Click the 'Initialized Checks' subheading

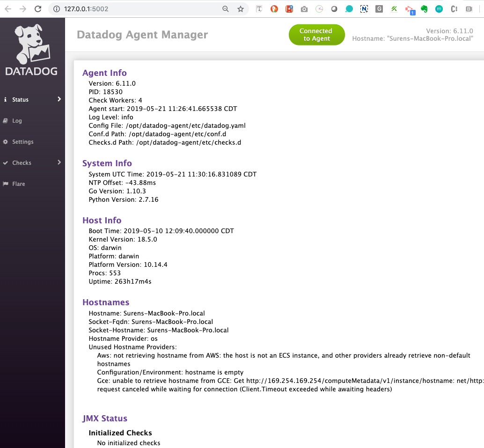(120, 433)
